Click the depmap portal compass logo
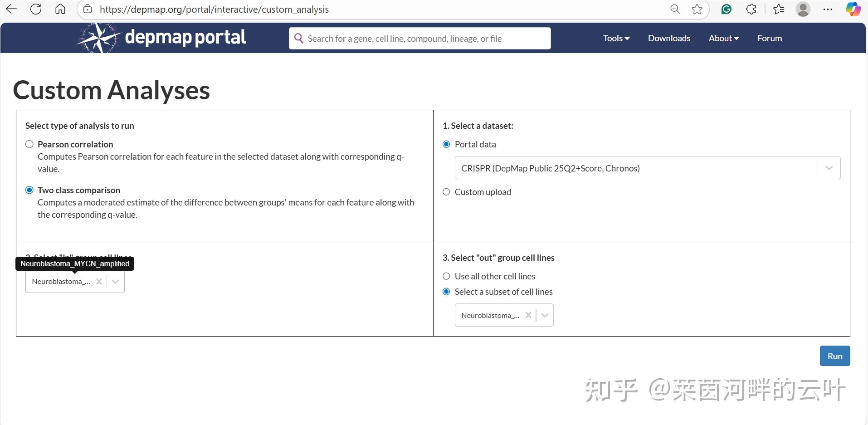The height and width of the screenshot is (425, 868). pos(97,38)
